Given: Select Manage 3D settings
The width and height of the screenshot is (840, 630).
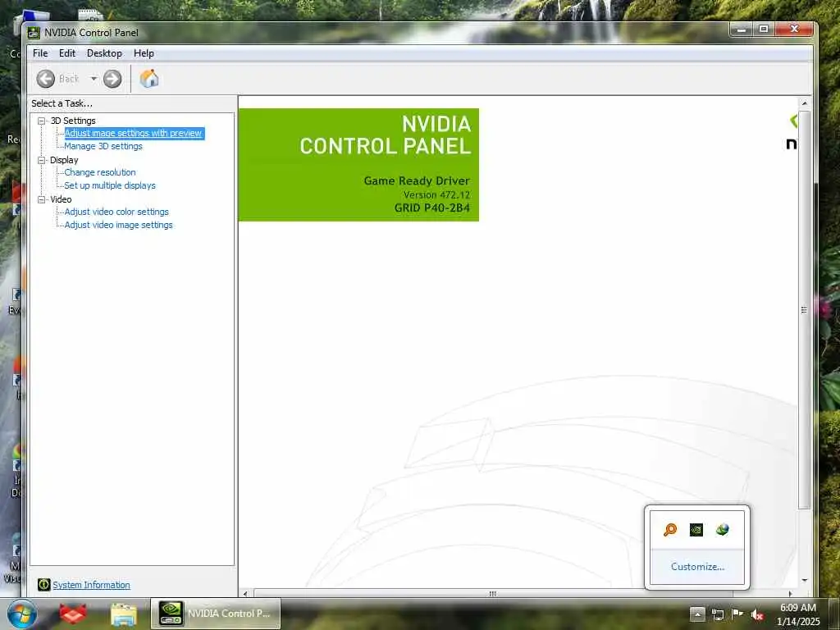Looking at the screenshot, I should 103,146.
